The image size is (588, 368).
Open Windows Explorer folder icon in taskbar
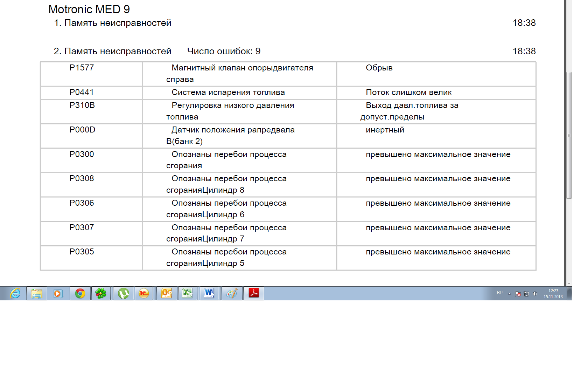pyautogui.click(x=37, y=293)
